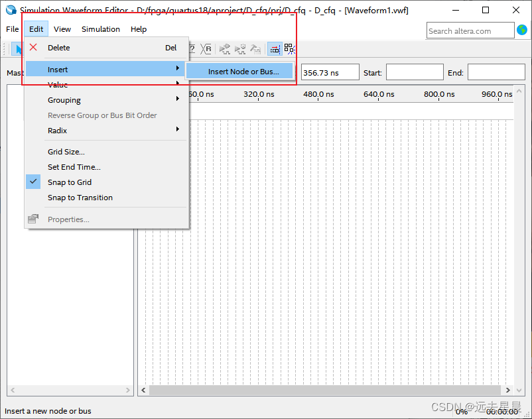Image resolution: width=532 pixels, height=419 pixels.
Task: Toggle Snap to Grid toolbar button
Action: 275,49
